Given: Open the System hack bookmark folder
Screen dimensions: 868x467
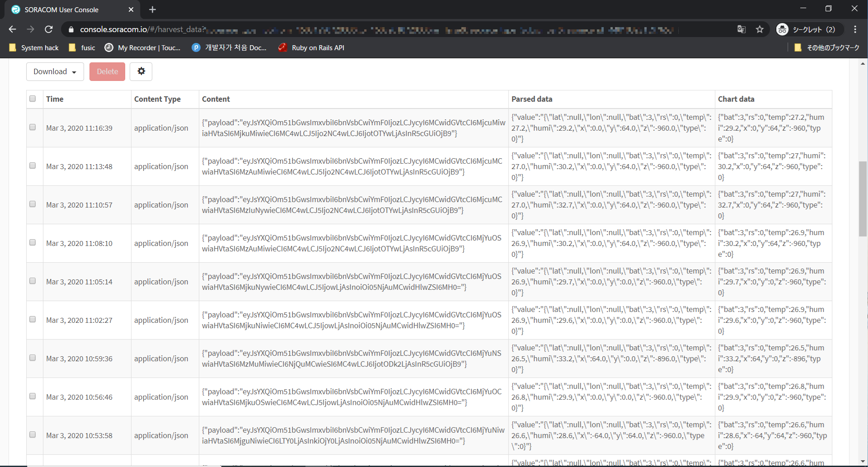Looking at the screenshot, I should pyautogui.click(x=34, y=47).
